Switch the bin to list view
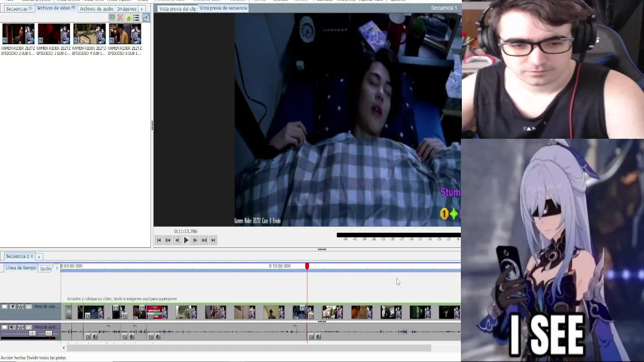This screenshot has height=362, width=644. (136, 18)
